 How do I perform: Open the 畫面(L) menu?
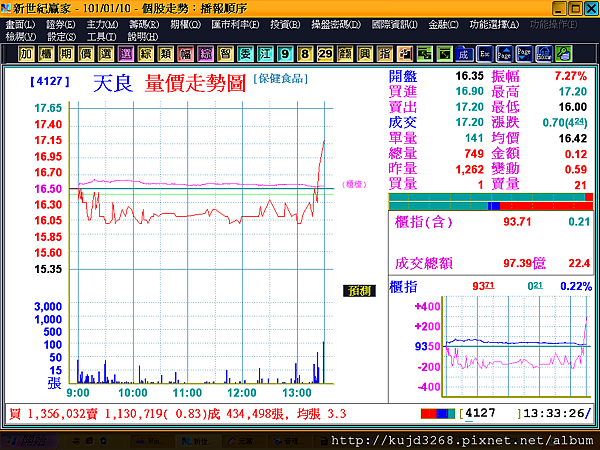[20, 25]
